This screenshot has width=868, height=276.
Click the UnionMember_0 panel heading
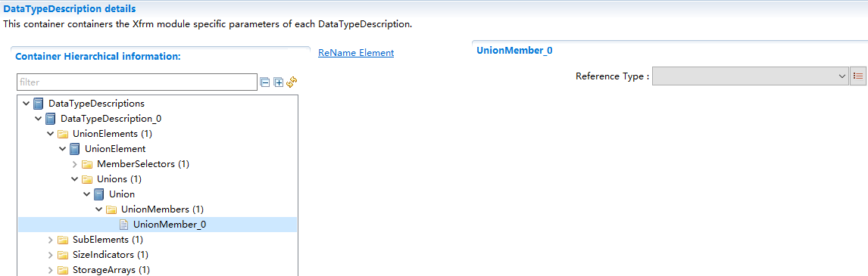click(x=514, y=51)
